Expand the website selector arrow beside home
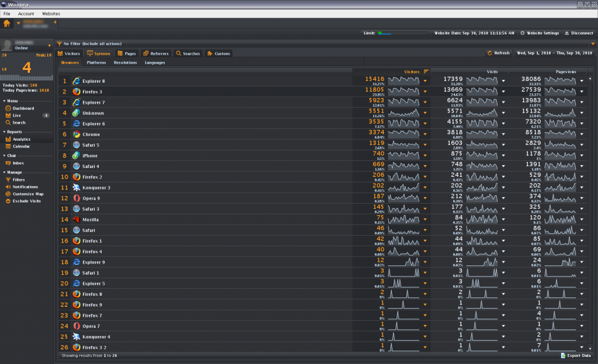 (x=18, y=23)
